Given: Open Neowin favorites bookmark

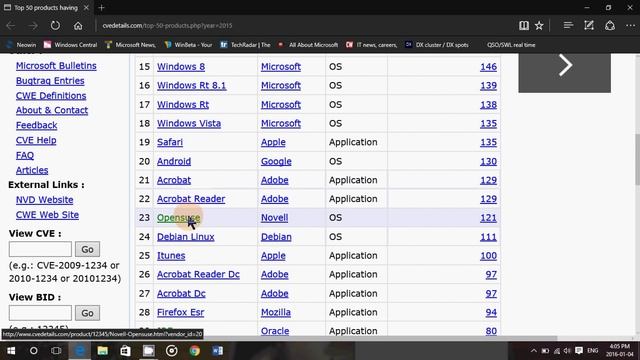Looking at the screenshot, I should (22, 45).
